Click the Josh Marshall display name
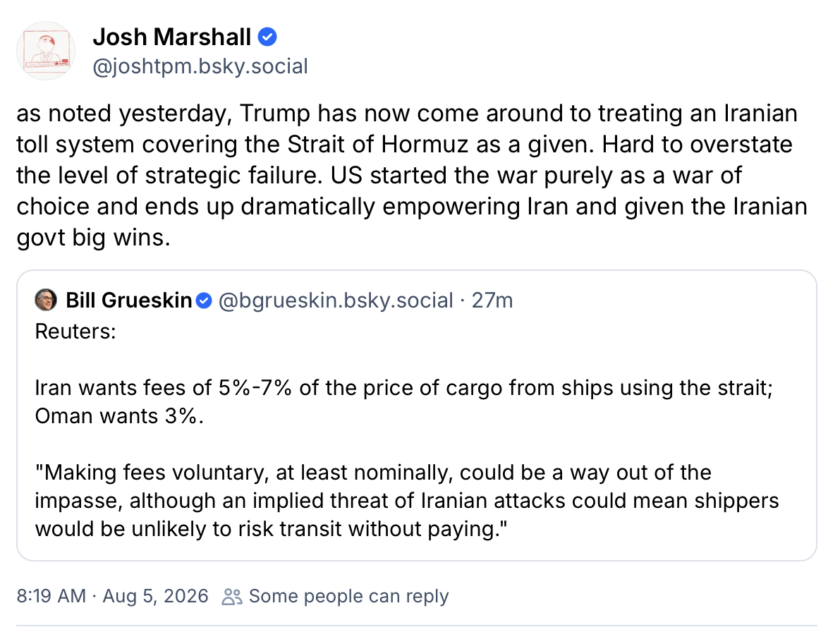840x632 pixels. pyautogui.click(x=171, y=37)
